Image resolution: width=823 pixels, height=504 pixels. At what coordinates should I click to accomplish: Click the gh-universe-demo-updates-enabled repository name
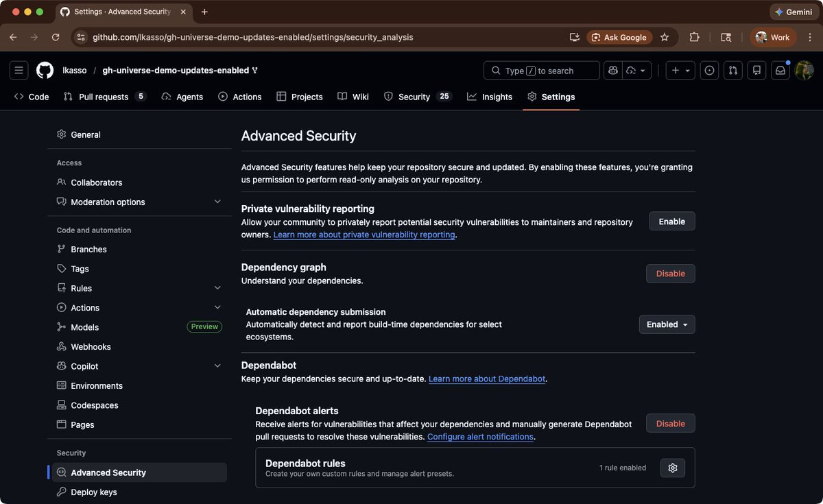pos(176,71)
